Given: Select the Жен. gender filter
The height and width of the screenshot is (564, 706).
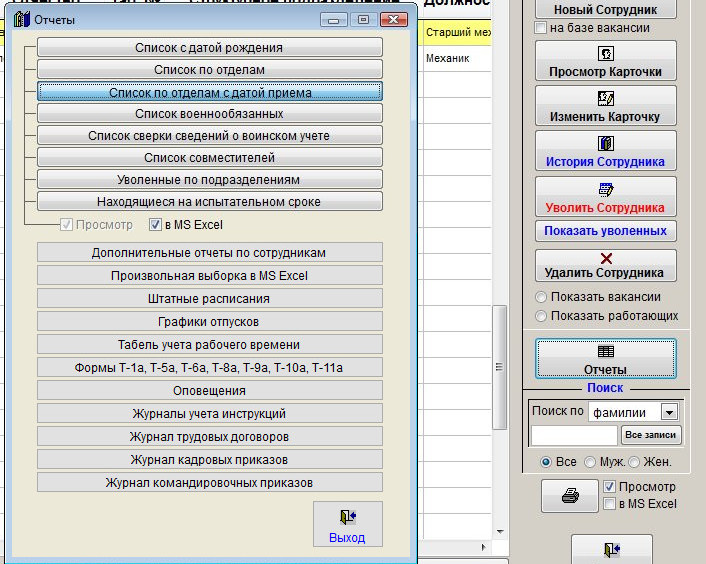Looking at the screenshot, I should [634, 462].
